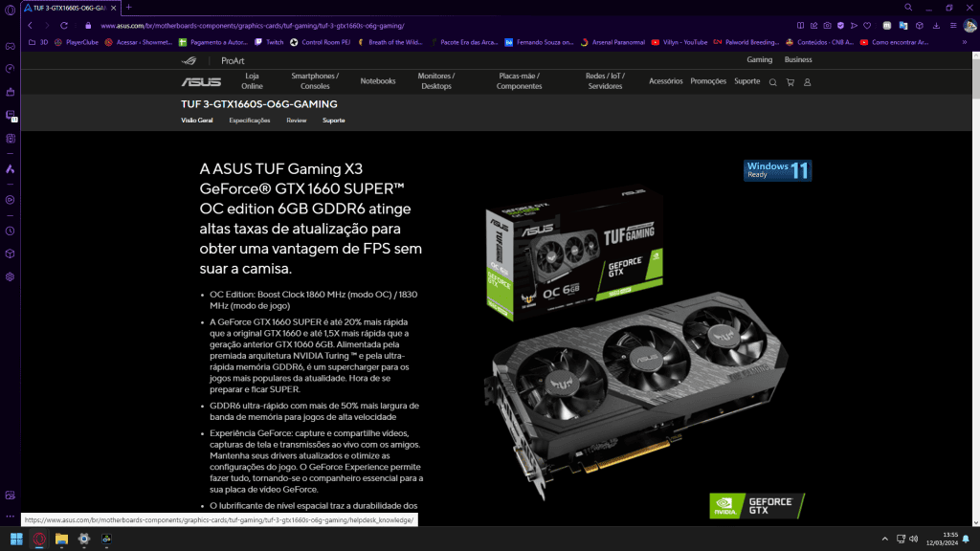Switch to product Suporte tab
The height and width of the screenshot is (551, 980).
[x=334, y=121]
